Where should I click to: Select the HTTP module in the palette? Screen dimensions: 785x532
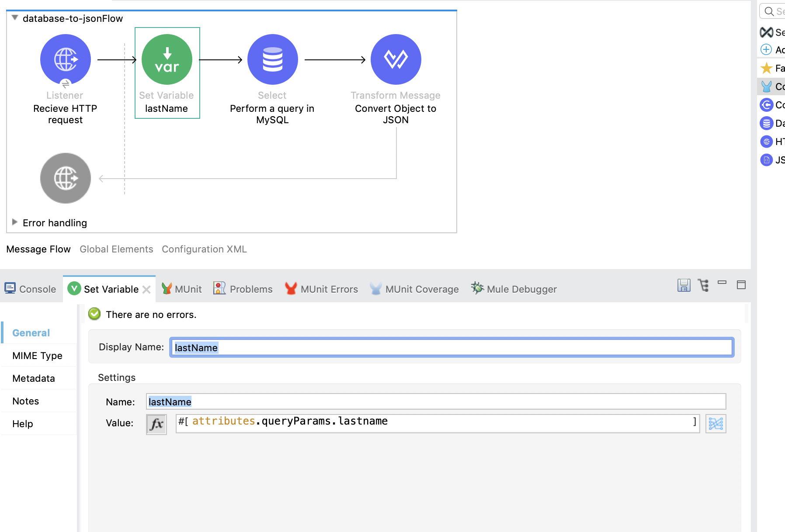(767, 142)
